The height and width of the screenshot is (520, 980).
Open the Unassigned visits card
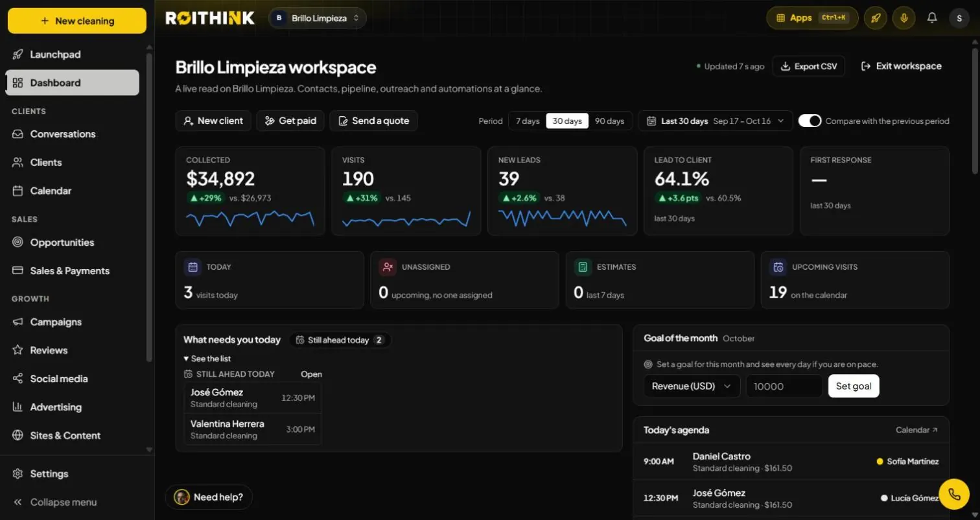tap(465, 280)
